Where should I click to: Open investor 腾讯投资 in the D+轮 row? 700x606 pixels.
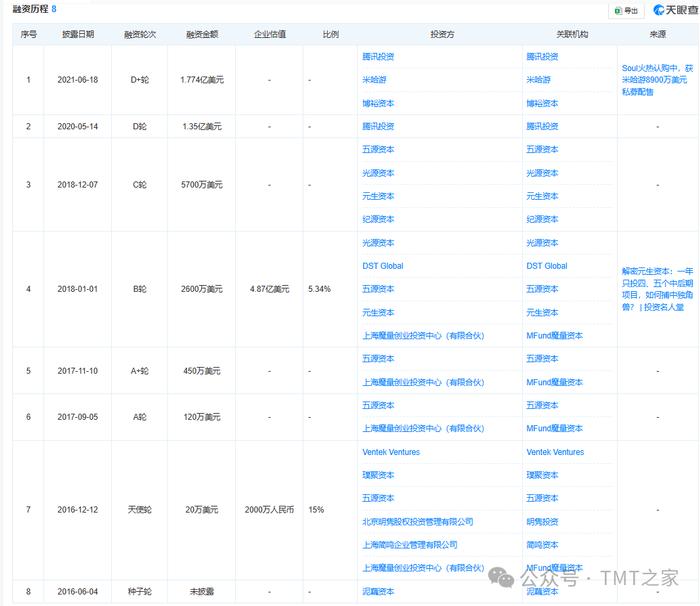point(378,57)
